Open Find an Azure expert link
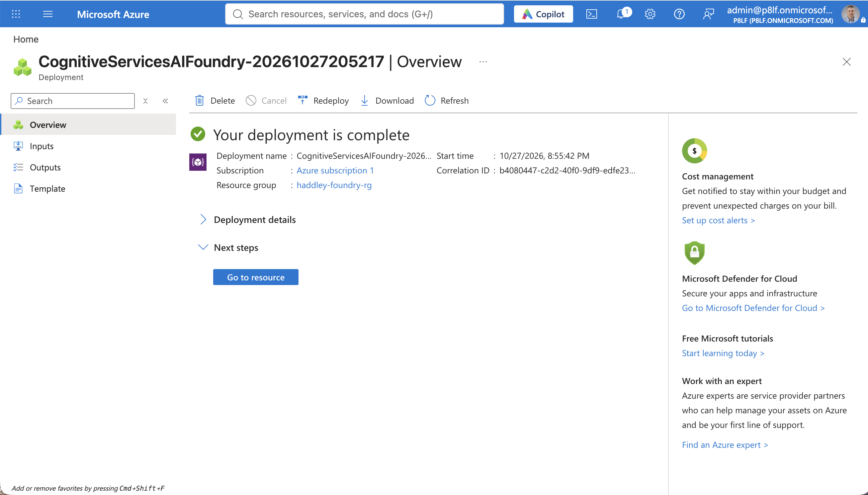Image resolution: width=868 pixels, height=495 pixels. 725,445
